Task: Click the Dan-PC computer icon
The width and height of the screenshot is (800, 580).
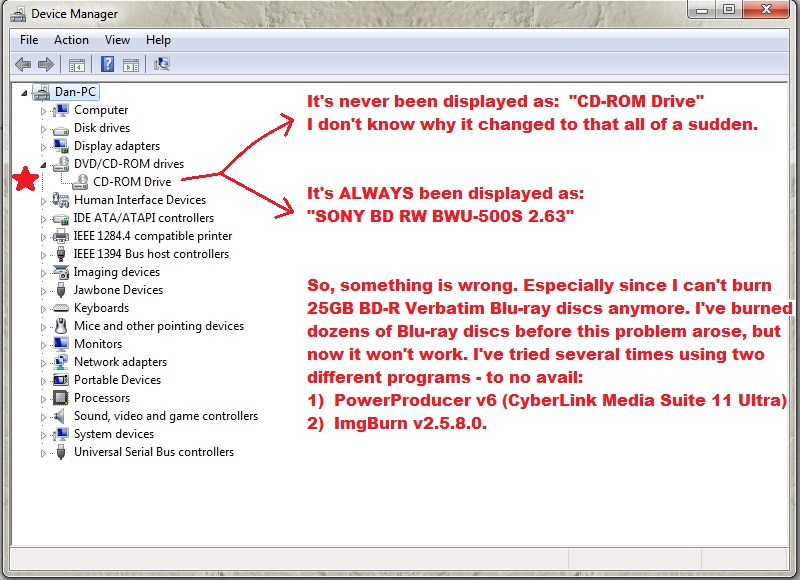Action: point(41,92)
